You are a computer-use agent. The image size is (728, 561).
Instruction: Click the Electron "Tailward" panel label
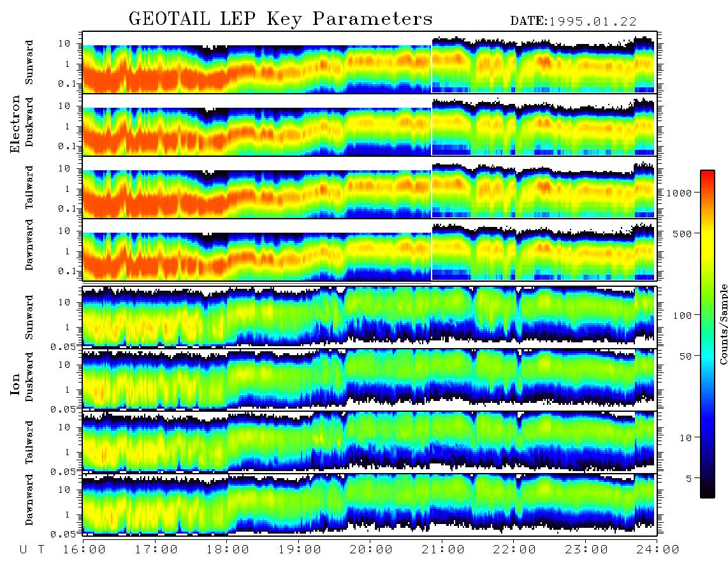coord(29,187)
